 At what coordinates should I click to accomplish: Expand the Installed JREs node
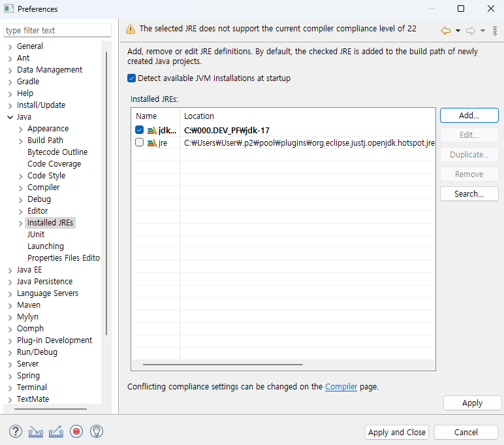point(21,223)
